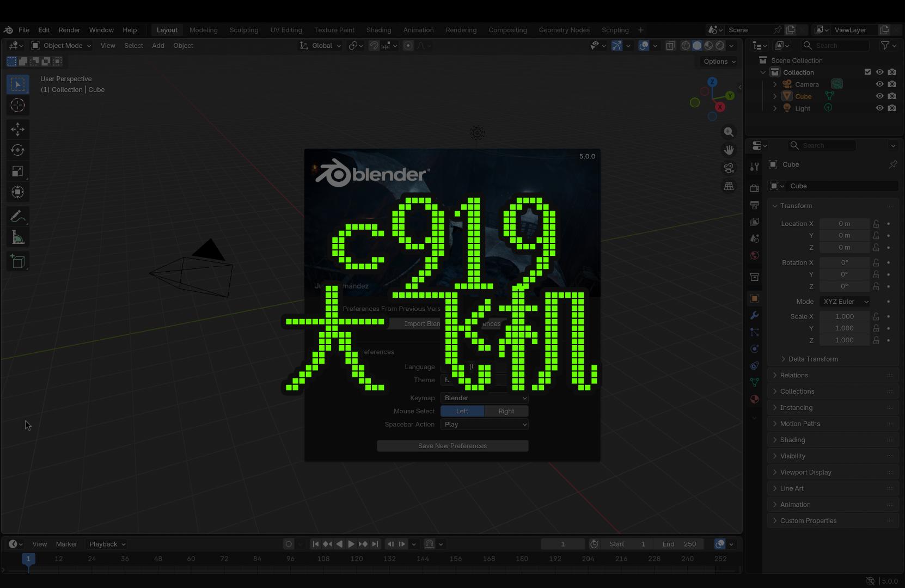Play the animation forward

pos(351,544)
